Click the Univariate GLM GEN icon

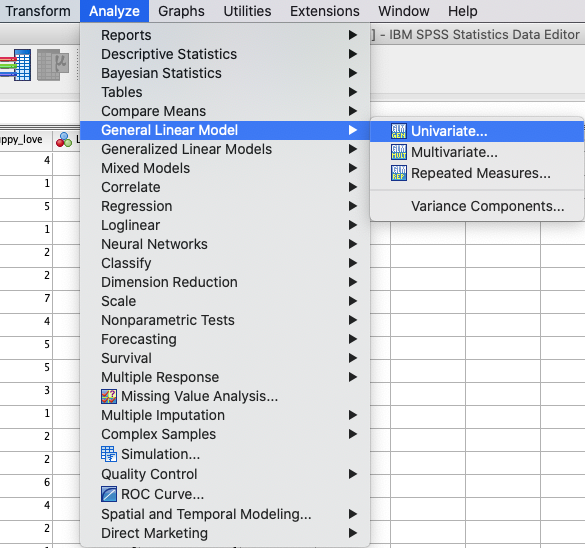(x=399, y=131)
